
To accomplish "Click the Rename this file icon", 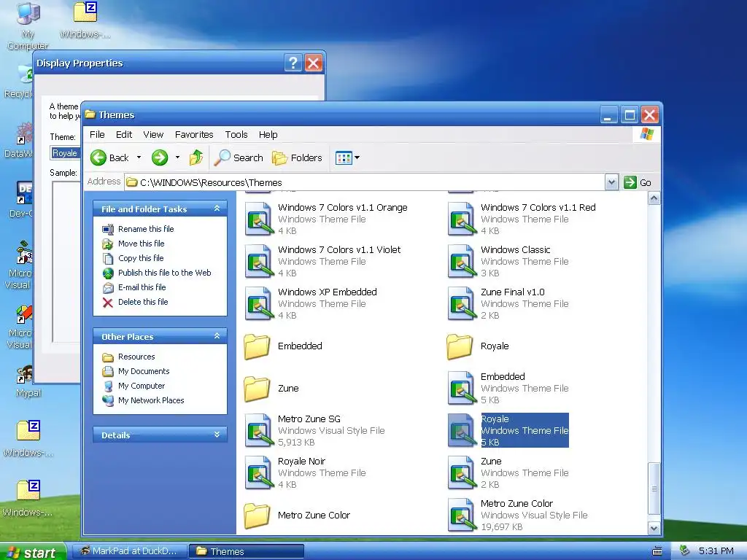I will pos(108,229).
